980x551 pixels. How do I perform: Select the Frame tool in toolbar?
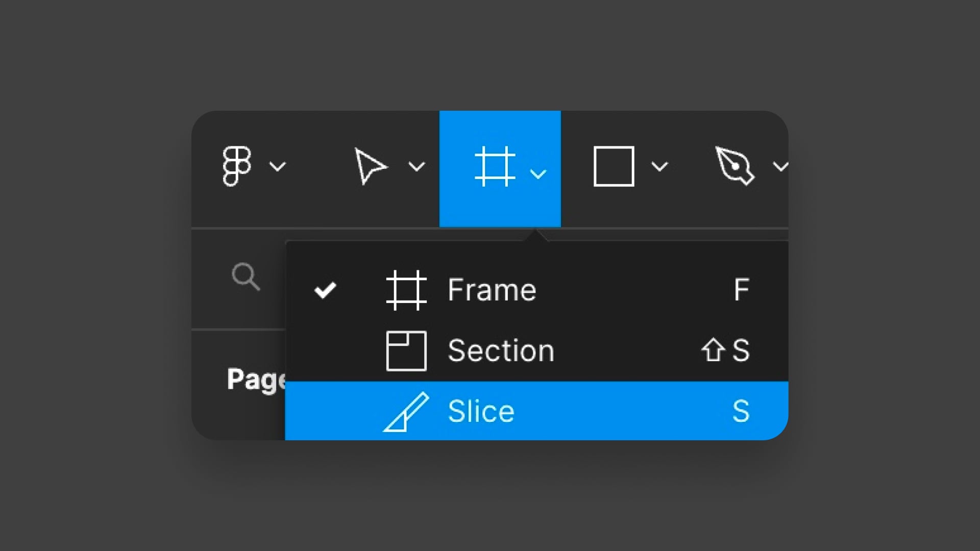495,166
